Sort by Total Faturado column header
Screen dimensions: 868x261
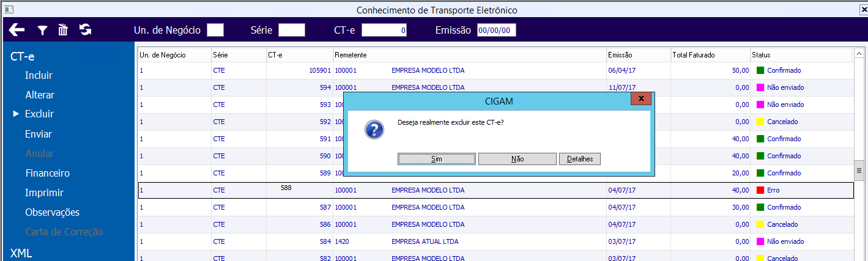pos(711,55)
